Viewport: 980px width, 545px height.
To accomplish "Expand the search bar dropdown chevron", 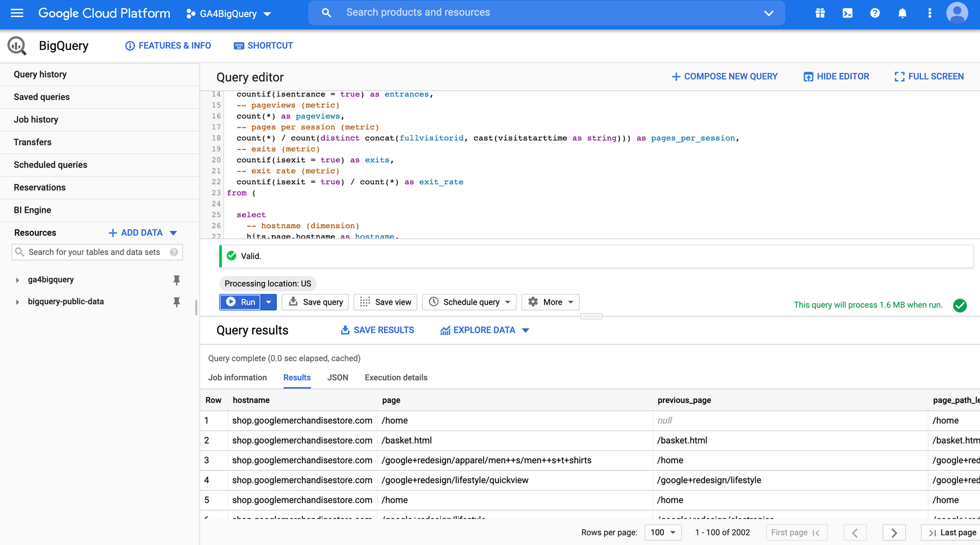I will (x=769, y=13).
